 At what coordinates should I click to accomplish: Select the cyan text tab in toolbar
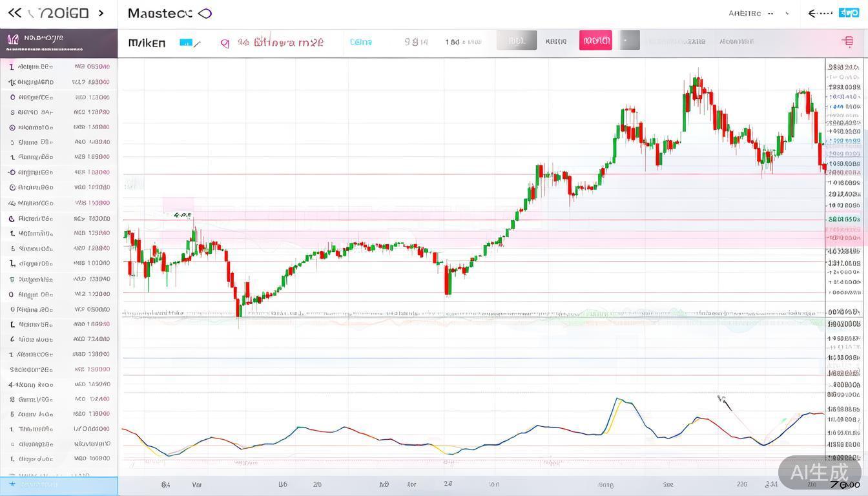tap(360, 42)
